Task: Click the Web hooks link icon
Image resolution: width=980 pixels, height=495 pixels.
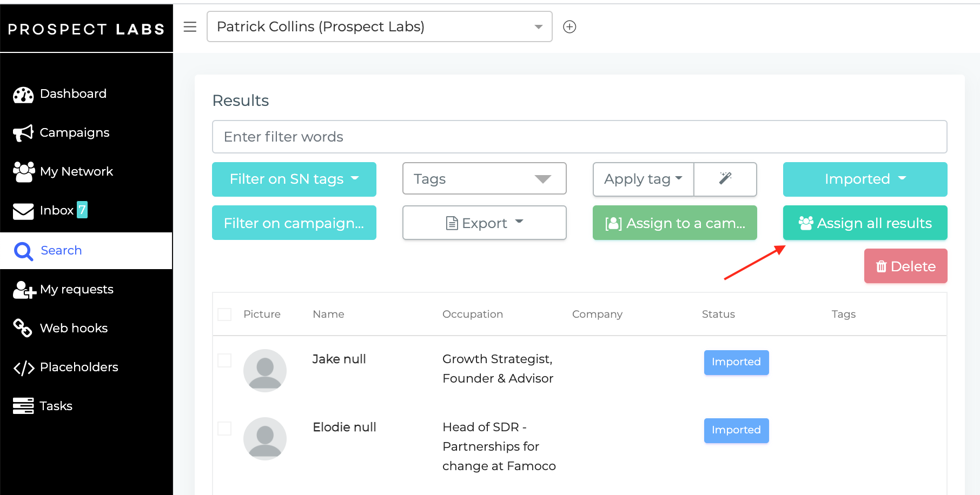Action: pos(23,327)
